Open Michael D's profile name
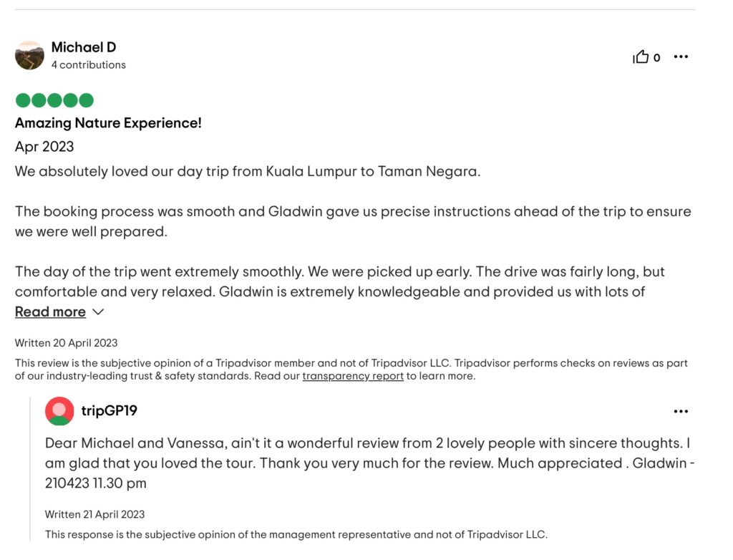This screenshot has height=560, width=733. tap(84, 47)
